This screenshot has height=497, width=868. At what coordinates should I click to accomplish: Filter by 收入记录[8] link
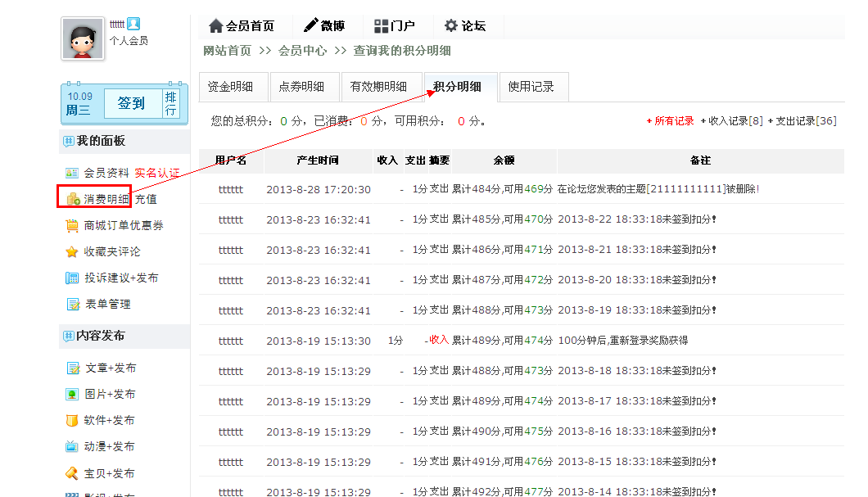735,121
